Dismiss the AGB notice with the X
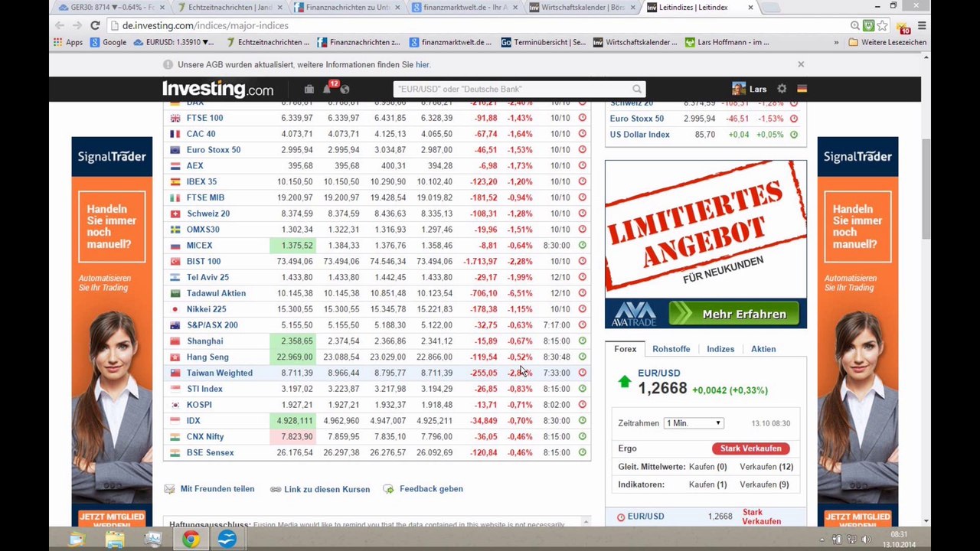The width and height of the screenshot is (980, 551). [x=801, y=64]
